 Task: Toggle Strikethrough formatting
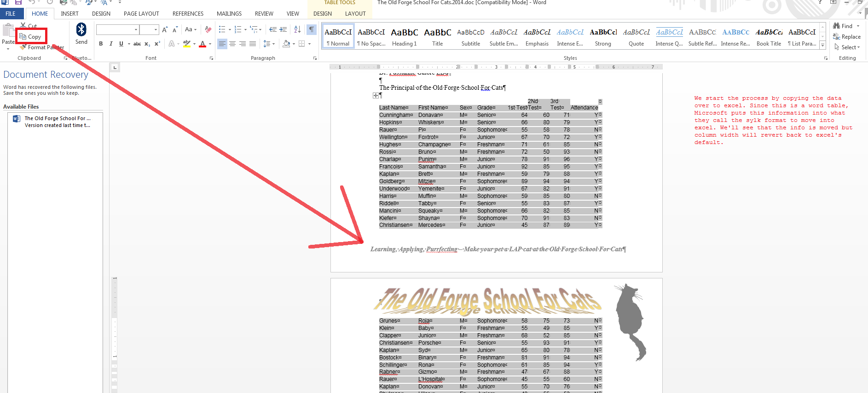pos(137,44)
